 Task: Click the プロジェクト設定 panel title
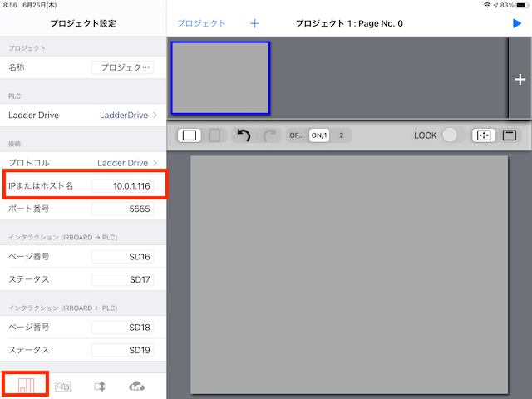pos(83,23)
